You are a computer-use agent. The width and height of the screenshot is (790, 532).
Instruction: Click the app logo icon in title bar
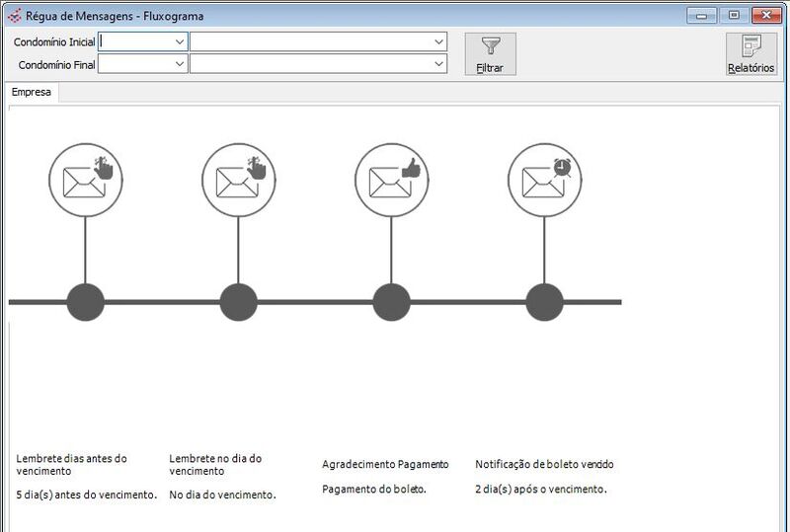(x=13, y=15)
